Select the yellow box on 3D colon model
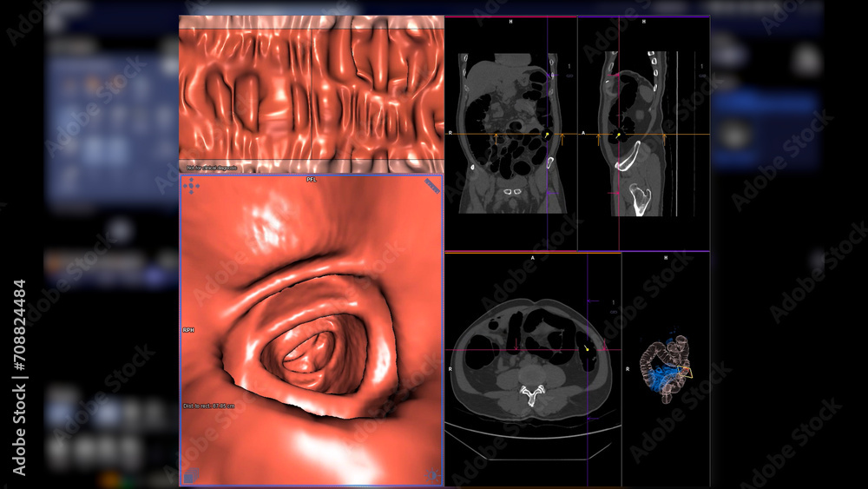The image size is (868, 489). 686,372
